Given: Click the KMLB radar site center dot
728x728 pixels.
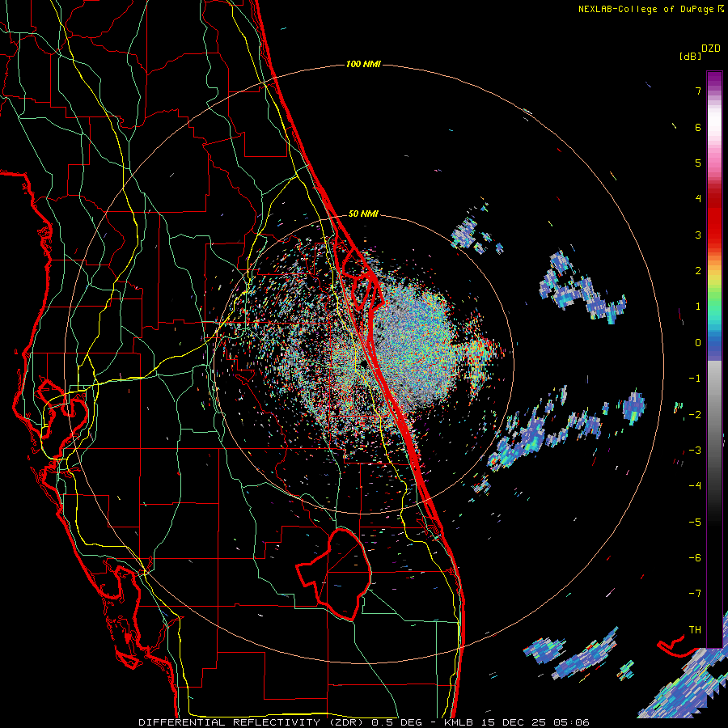Looking at the screenshot, I should click(x=364, y=366).
